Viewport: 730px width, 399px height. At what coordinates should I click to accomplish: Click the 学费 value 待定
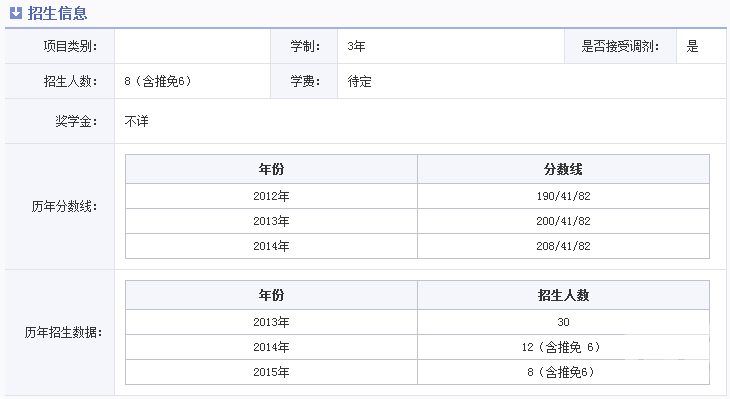(x=359, y=81)
